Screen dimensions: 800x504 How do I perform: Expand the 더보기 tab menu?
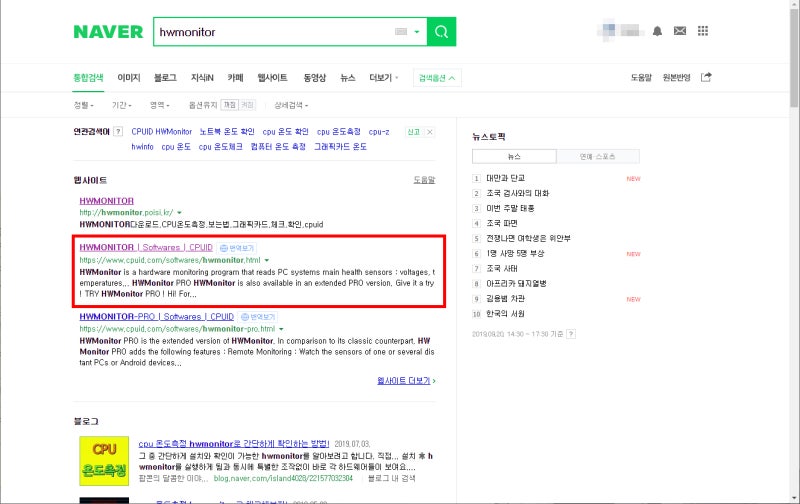pos(384,78)
